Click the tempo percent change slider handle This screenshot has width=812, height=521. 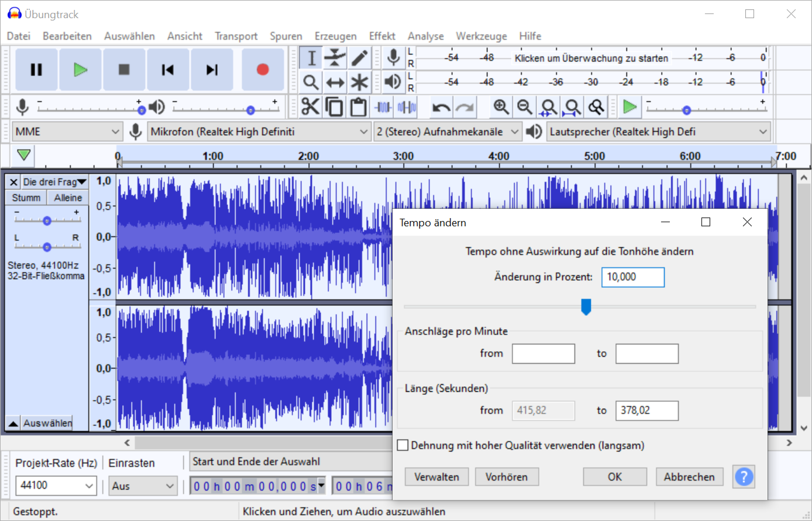(x=586, y=306)
